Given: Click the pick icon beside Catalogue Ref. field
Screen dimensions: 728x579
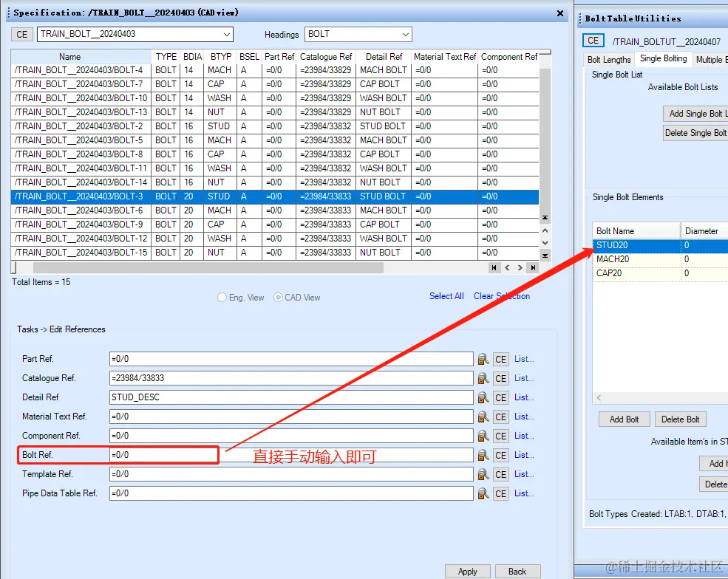Looking at the screenshot, I should point(483,378).
